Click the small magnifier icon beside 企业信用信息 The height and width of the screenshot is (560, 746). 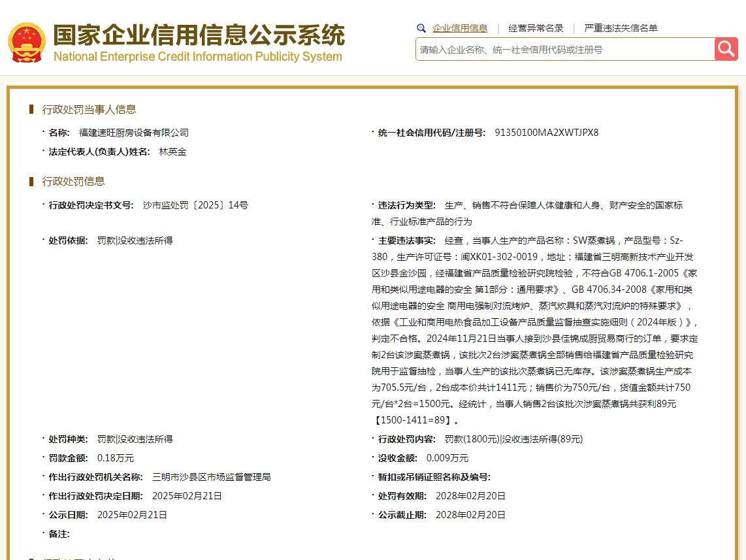pyautogui.click(x=421, y=28)
